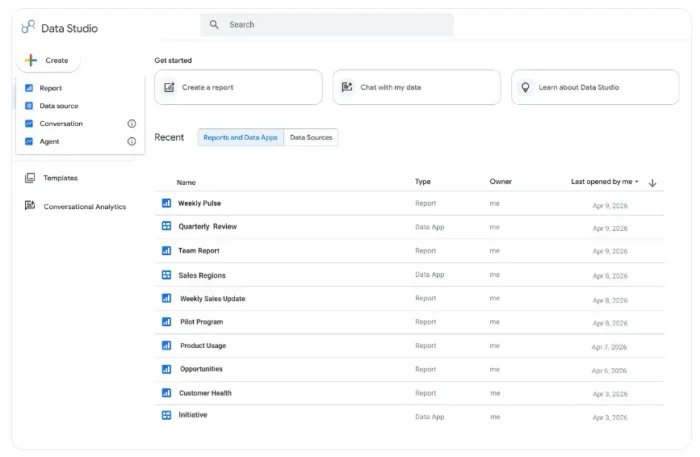Image resolution: width=700 pixels, height=457 pixels.
Task: Click the Templates sidebar icon
Action: (x=30, y=178)
